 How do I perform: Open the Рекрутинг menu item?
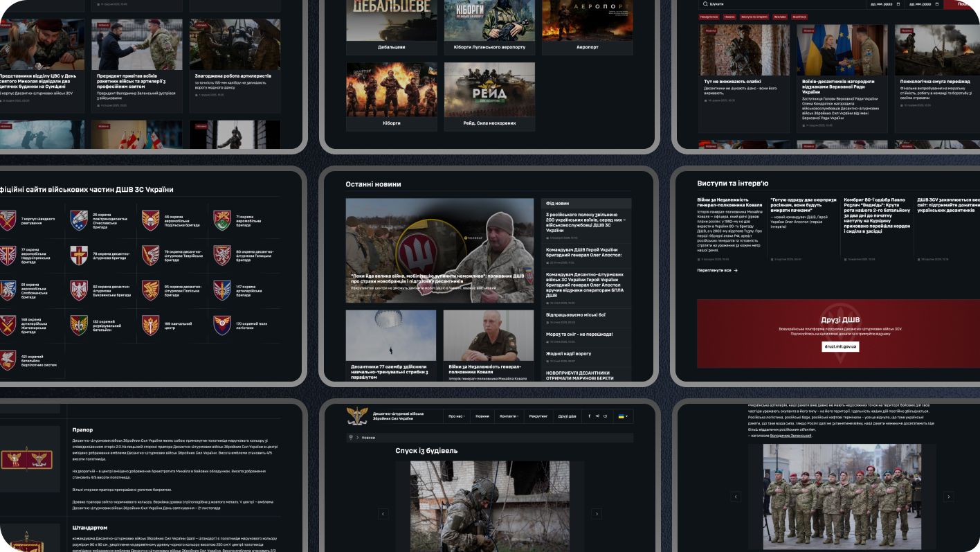click(538, 416)
